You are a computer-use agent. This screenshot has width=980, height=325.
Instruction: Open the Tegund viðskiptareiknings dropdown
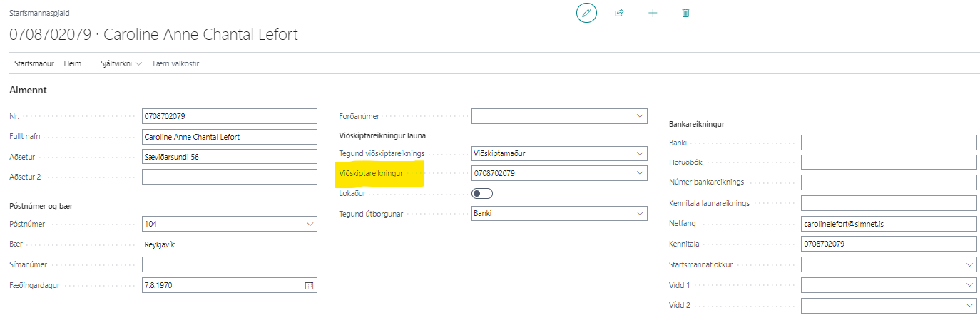638,153
